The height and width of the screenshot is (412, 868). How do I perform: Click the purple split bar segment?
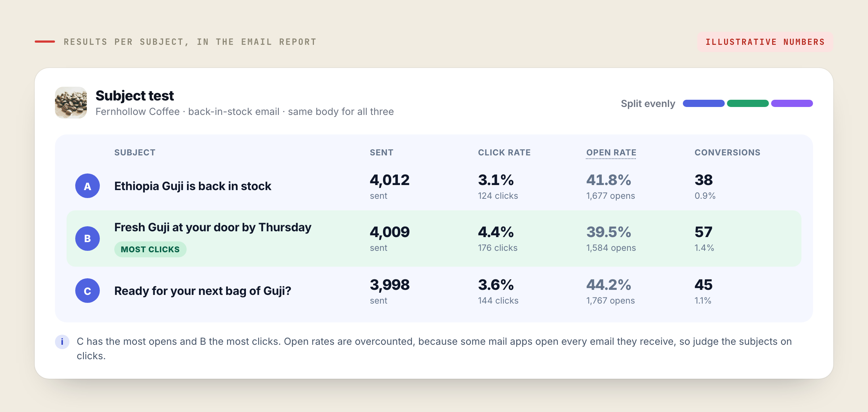[x=792, y=103]
